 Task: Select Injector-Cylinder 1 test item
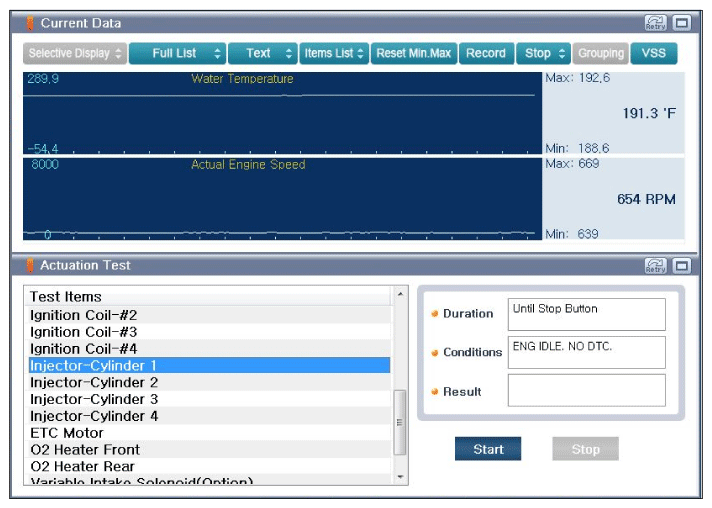click(x=209, y=365)
